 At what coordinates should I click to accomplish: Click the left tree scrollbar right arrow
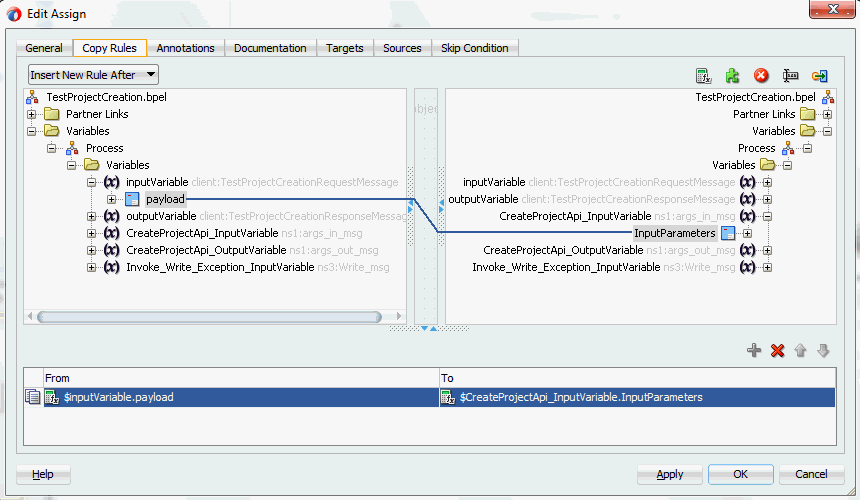pyautogui.click(x=399, y=316)
